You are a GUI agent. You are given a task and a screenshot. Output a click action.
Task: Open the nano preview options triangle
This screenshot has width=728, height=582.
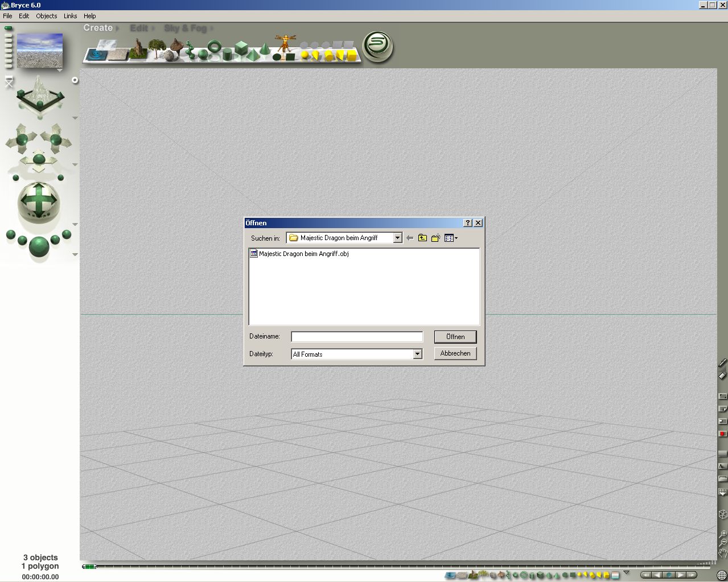60,71
